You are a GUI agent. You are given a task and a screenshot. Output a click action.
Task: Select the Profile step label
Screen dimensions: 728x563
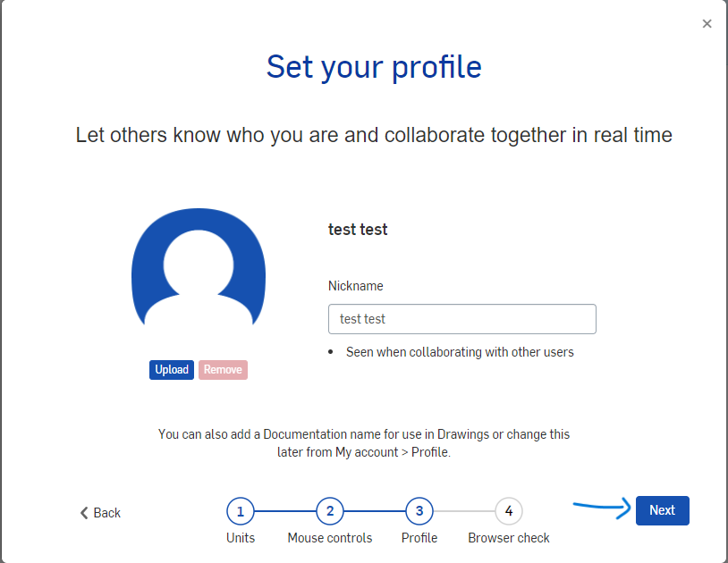(x=419, y=538)
